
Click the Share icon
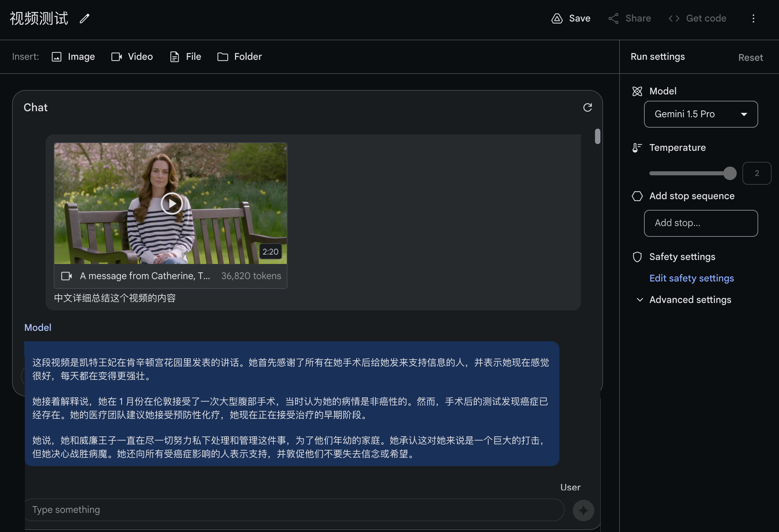(x=613, y=18)
